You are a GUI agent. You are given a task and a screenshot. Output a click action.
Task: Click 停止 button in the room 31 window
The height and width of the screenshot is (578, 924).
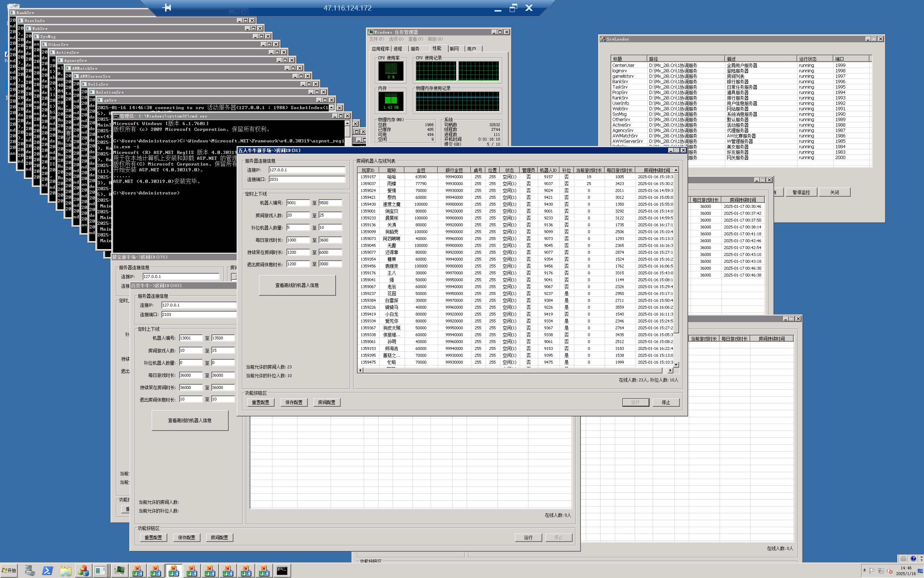[666, 402]
